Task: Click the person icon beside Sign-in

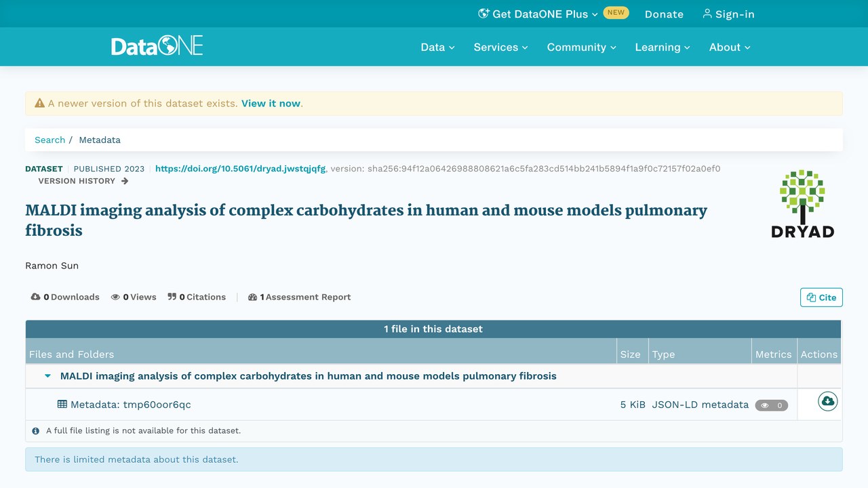Action: [707, 14]
